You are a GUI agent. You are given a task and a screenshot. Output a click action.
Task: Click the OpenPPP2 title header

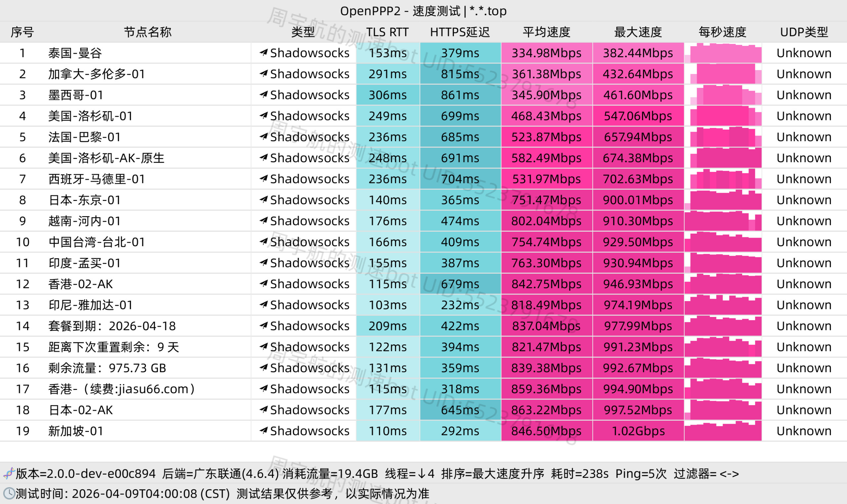click(x=423, y=11)
